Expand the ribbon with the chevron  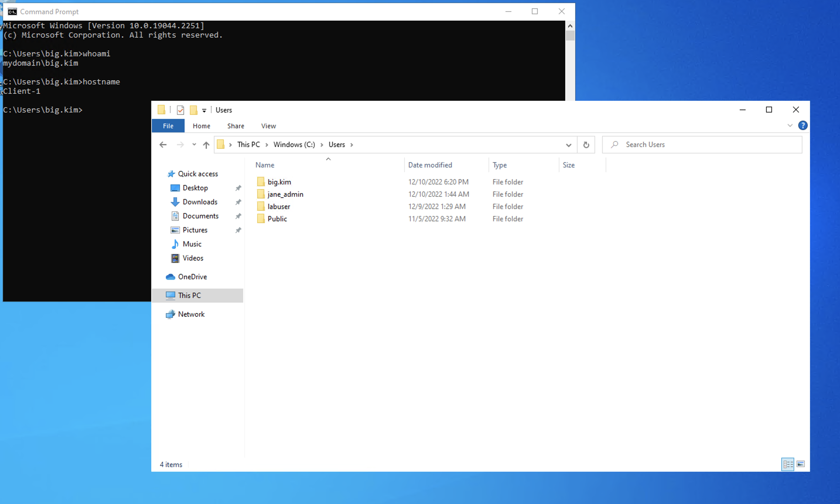click(790, 125)
